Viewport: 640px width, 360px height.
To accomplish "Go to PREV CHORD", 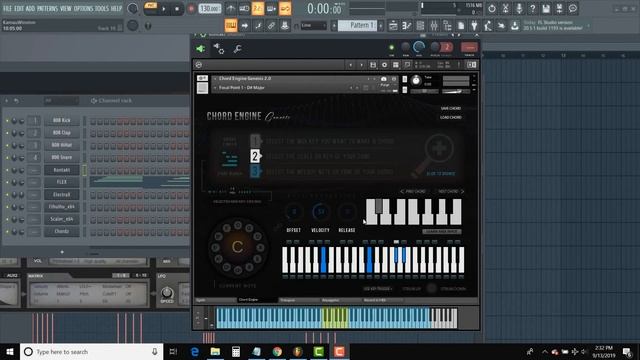I will pyautogui.click(x=413, y=191).
